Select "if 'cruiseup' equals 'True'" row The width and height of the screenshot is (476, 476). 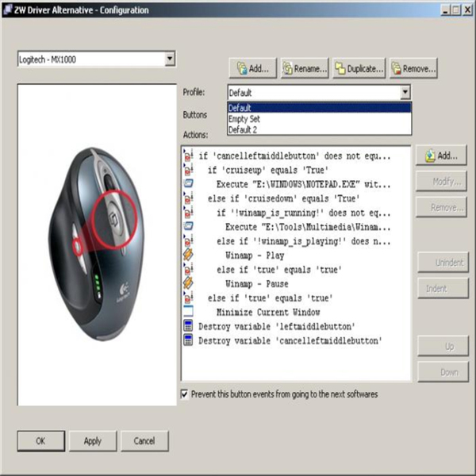(268, 171)
